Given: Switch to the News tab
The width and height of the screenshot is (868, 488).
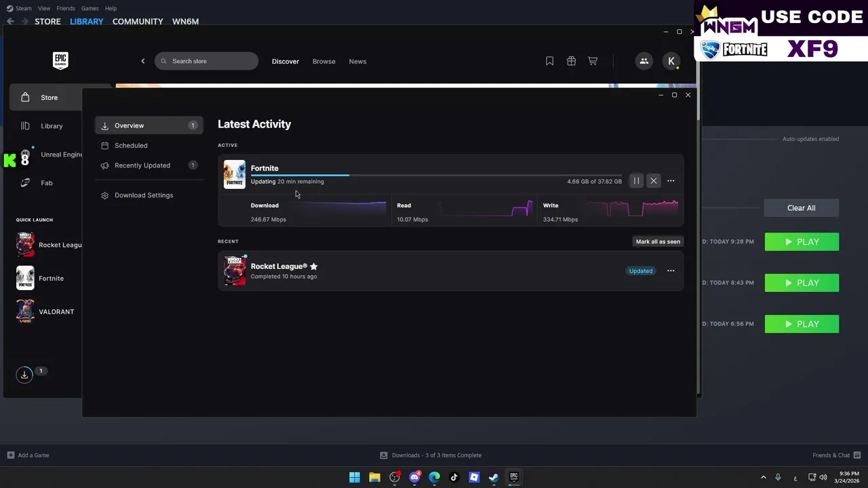Looking at the screenshot, I should pos(357,61).
